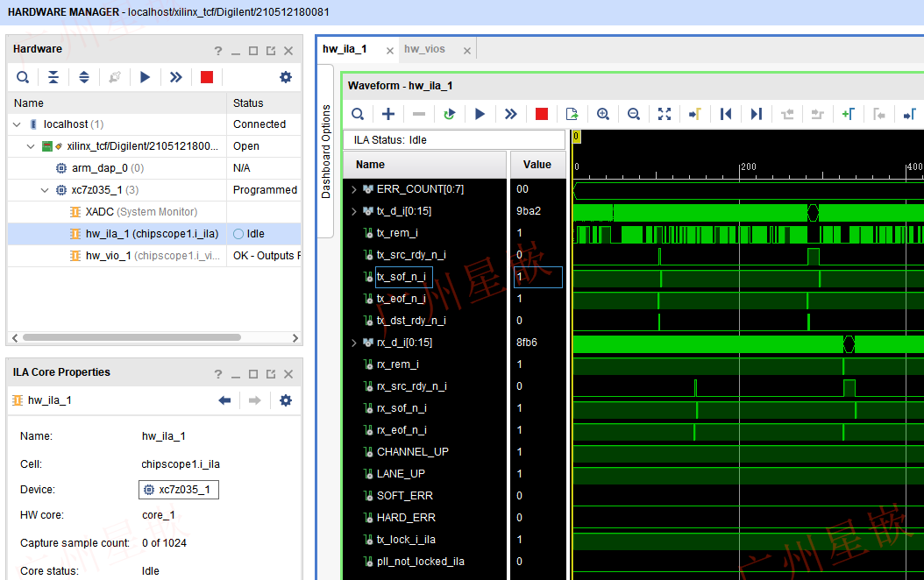
Task: Click the Hardware panel scroll right arrow
Action: pos(295,338)
